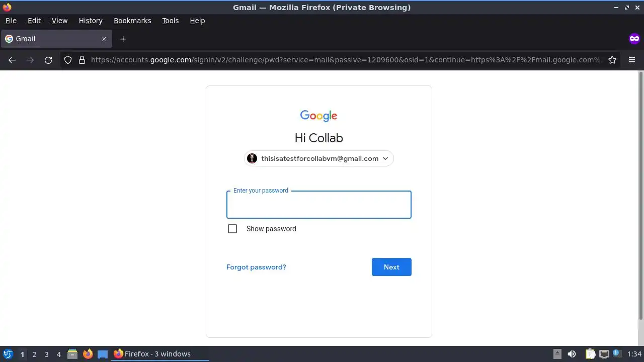Close the Gmail tab
This screenshot has width=644, height=362.
104,39
